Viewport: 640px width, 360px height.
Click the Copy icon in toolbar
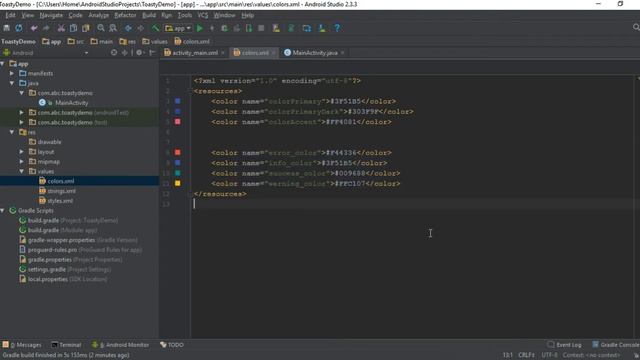(73, 28)
